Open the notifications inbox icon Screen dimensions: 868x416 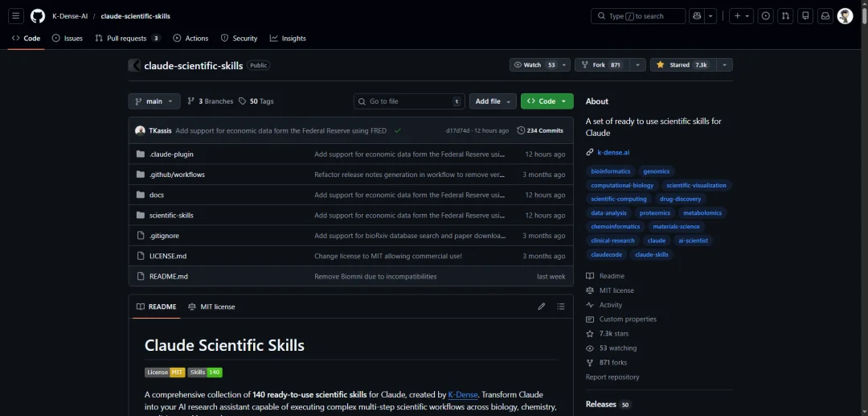click(825, 16)
